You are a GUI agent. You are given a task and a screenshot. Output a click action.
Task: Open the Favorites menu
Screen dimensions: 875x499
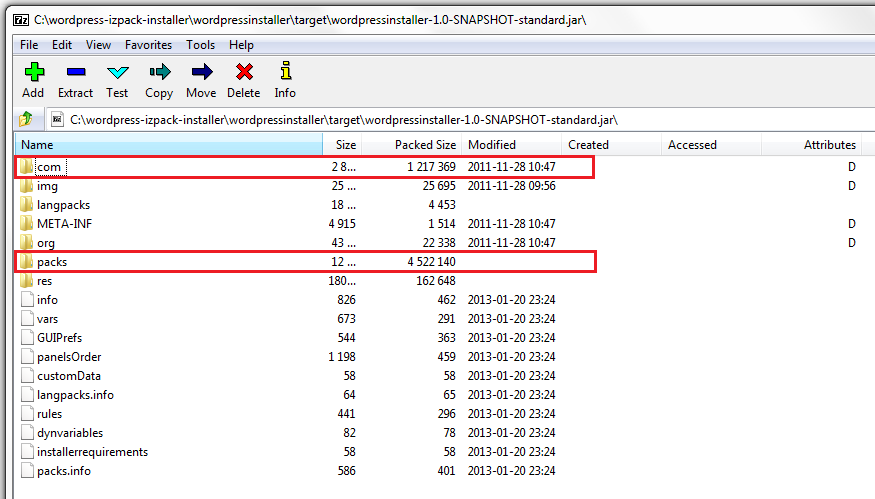[x=148, y=45]
